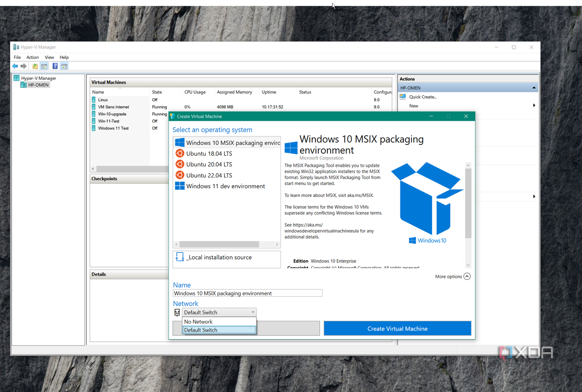Click the Win-11-Test machine icon
582x392 pixels.
tap(94, 121)
